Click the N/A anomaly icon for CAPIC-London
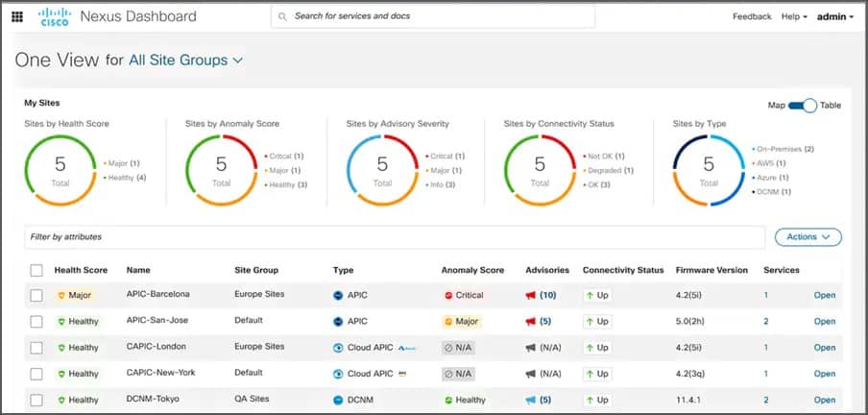 [448, 348]
